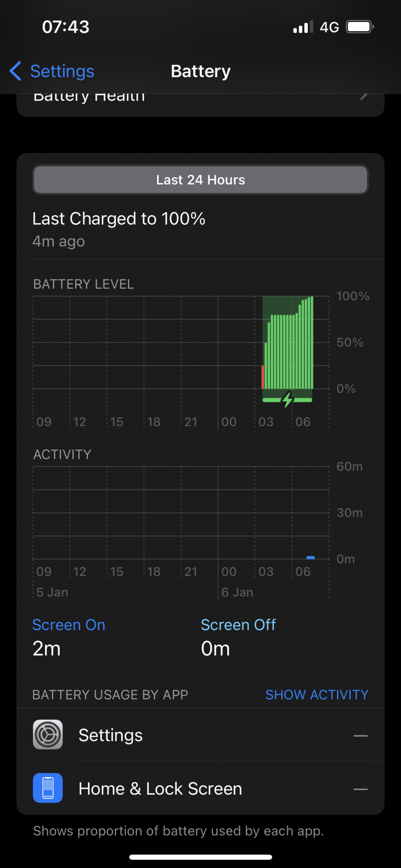Viewport: 401px width, 868px height.
Task: Tap the green charging bolt icon
Action: point(287,399)
